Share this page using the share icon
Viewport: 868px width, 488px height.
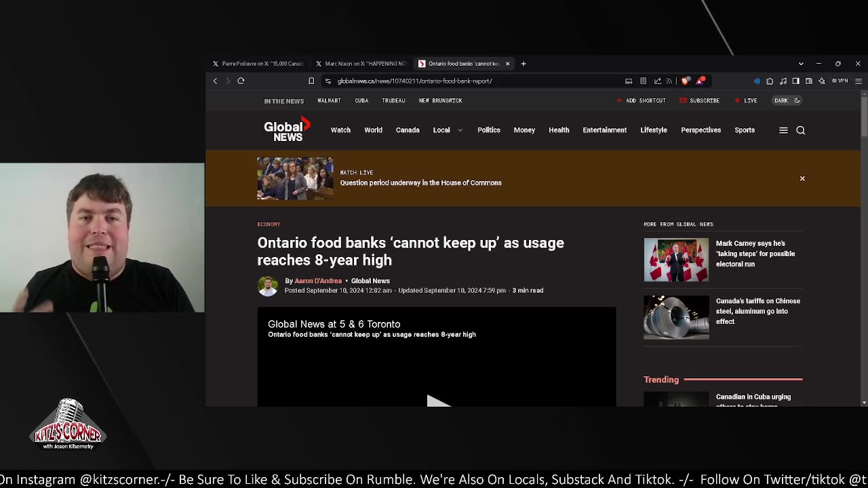click(x=657, y=81)
